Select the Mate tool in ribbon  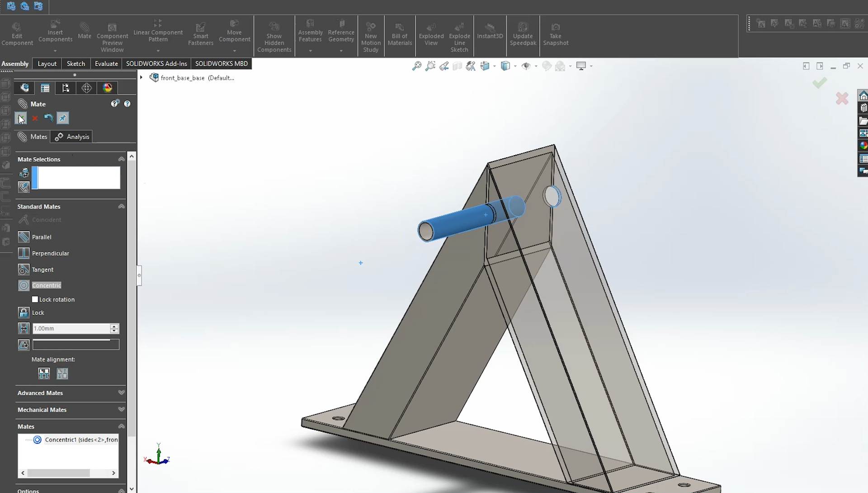85,31
